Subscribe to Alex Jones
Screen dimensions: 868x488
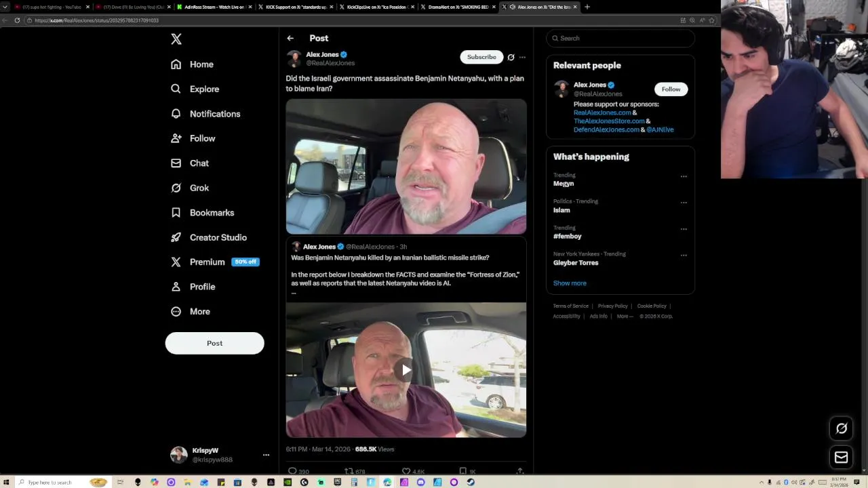[x=481, y=57]
